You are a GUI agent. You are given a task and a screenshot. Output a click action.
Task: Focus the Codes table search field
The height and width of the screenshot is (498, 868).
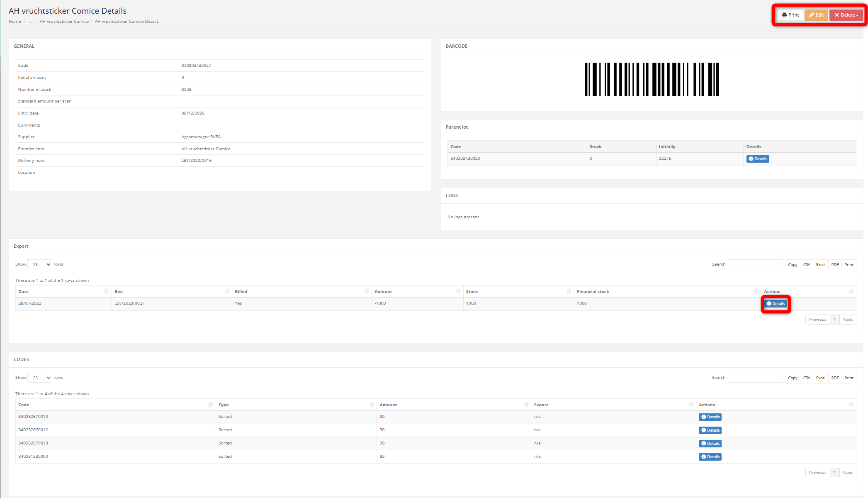(x=755, y=378)
